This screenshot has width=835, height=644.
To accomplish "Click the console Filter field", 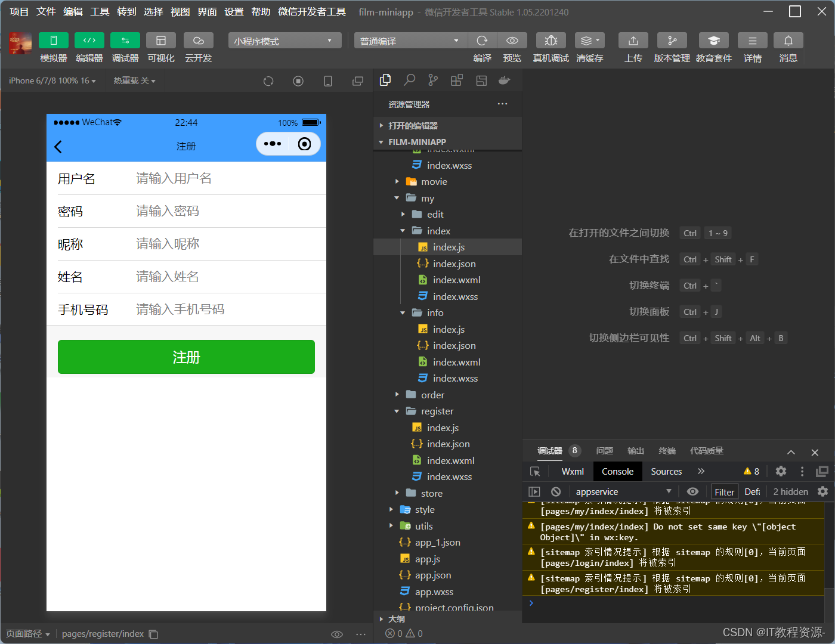I will [x=725, y=492].
